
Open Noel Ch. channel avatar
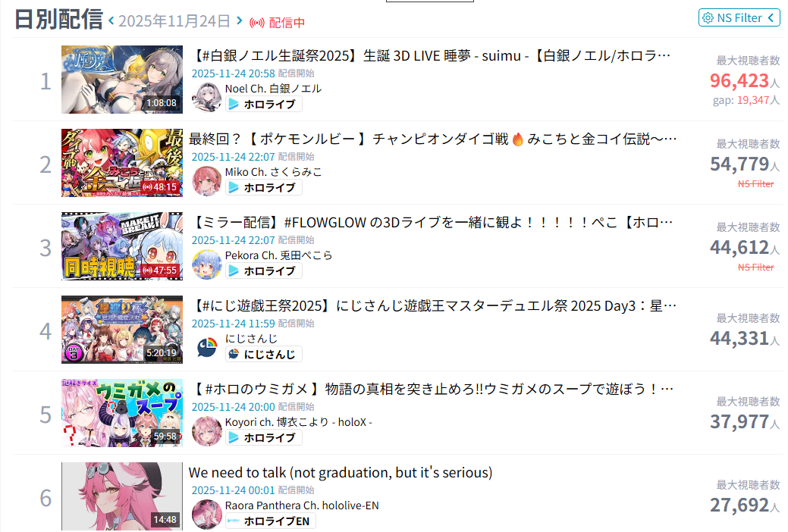tap(206, 97)
